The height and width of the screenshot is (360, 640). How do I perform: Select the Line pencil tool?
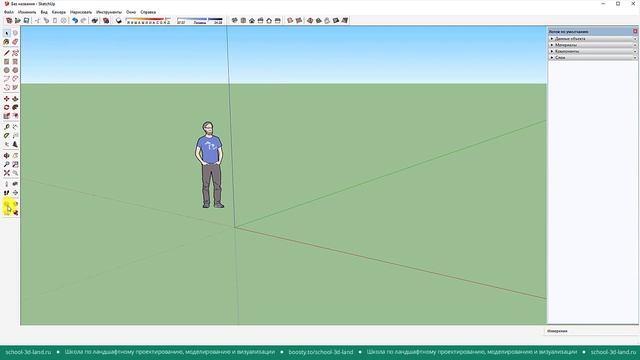(x=7, y=53)
